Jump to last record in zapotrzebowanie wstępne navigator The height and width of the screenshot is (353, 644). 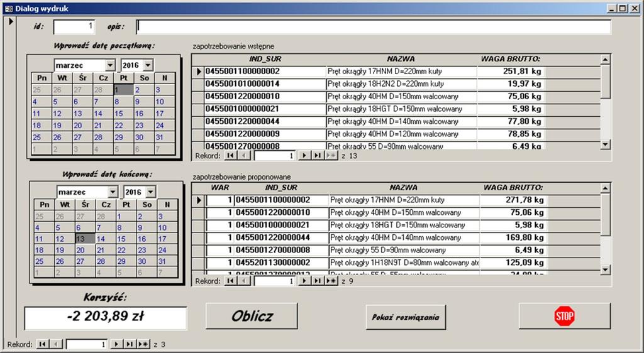click(x=317, y=156)
